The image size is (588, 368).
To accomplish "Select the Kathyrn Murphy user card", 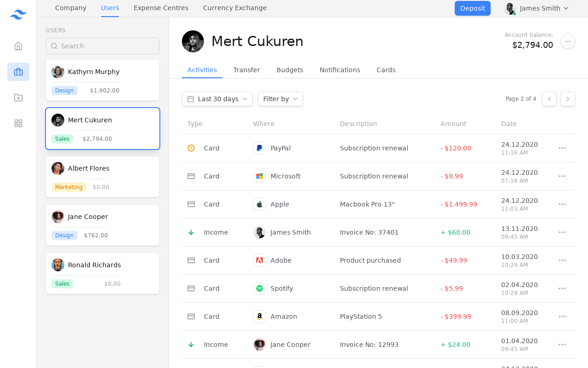I will pos(102,80).
